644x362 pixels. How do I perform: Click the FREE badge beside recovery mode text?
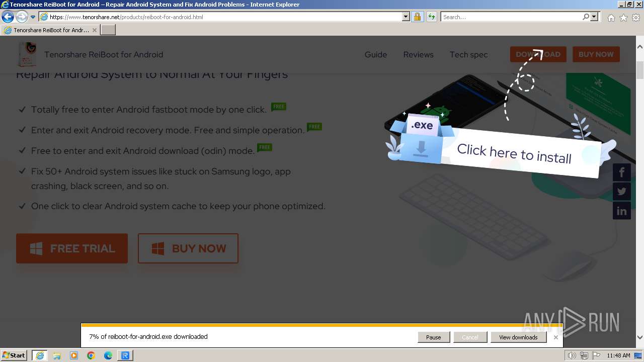[314, 127]
